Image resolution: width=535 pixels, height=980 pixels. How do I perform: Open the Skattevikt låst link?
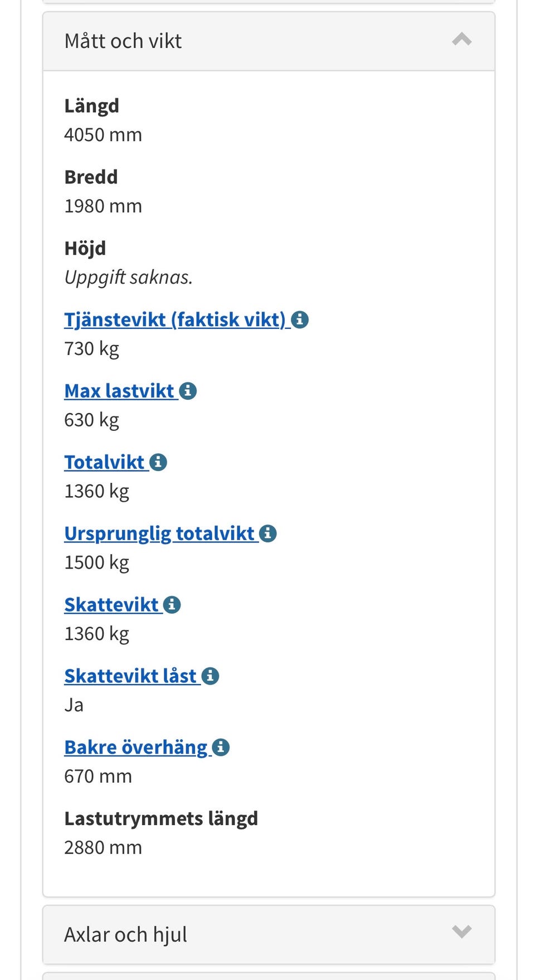click(x=130, y=677)
